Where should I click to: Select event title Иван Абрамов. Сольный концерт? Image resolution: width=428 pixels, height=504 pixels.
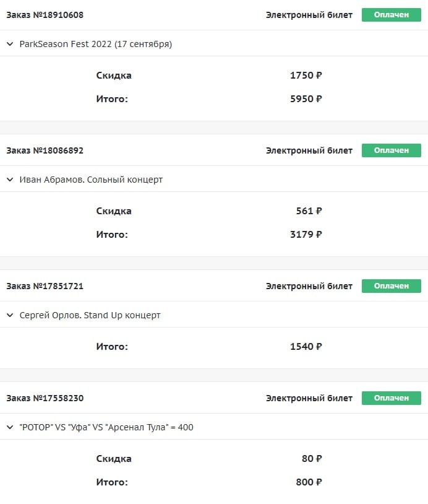click(91, 180)
